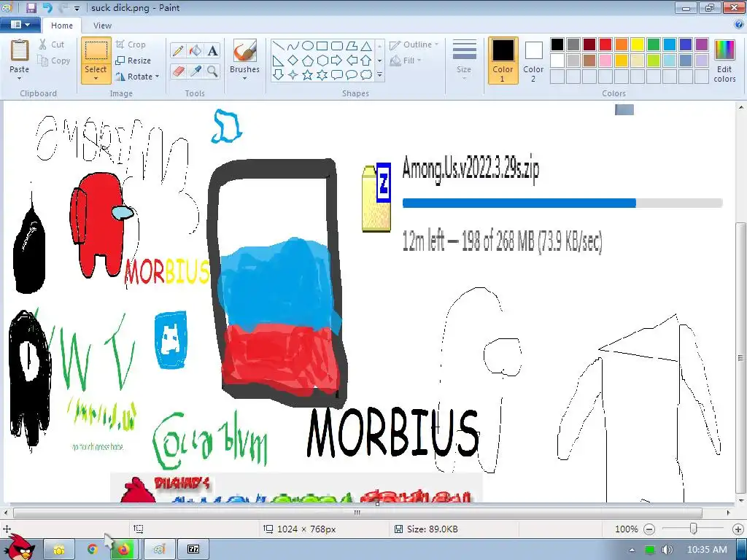
Task: Pick the purple color swatch
Action: click(702, 44)
